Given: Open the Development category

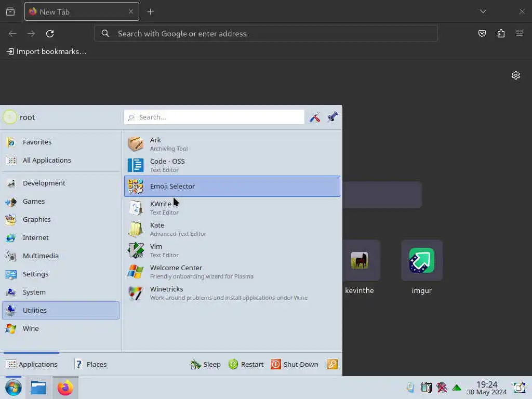Looking at the screenshot, I should coord(61,183).
